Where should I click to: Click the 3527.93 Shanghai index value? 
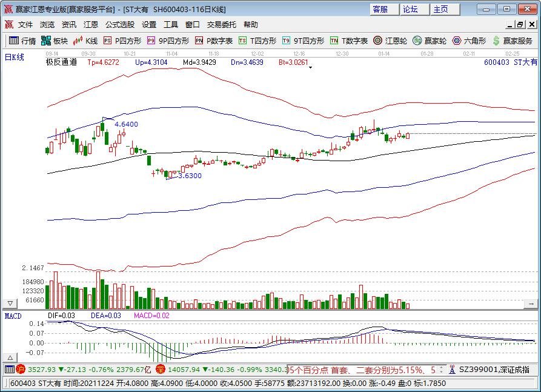(41, 370)
